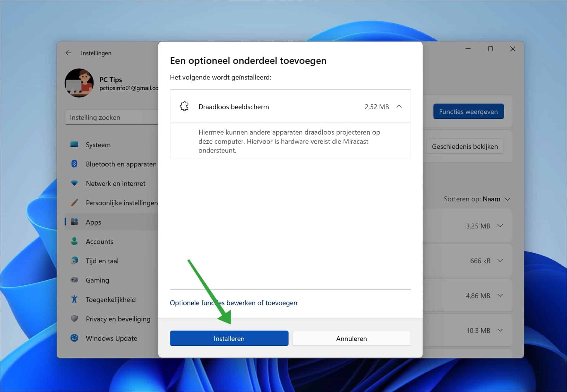Collapse the Draadloos beeldscherm details
The width and height of the screenshot is (567, 392).
(399, 106)
